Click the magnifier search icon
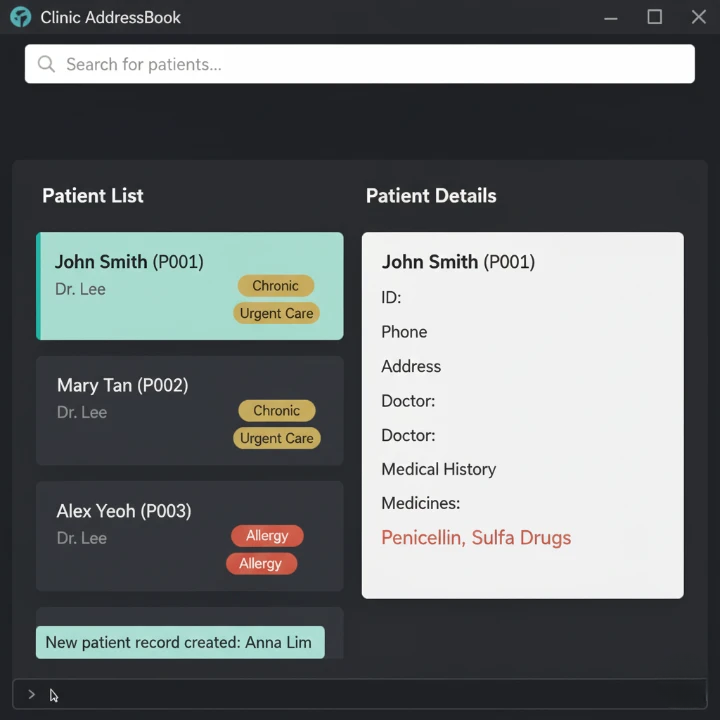Screen dimensions: 720x720 click(x=46, y=64)
